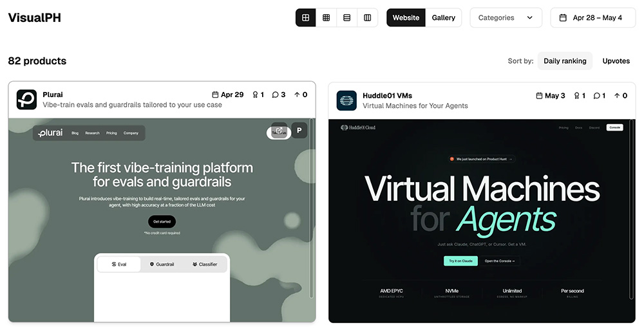The height and width of the screenshot is (332, 644).
Task: Click the 'Unlimited' feature in Huddle01 preview
Action: [x=512, y=293]
